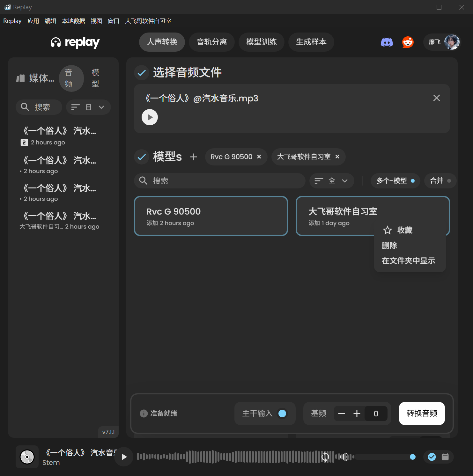
Task: Expand the model filter 全 dropdown chevron
Action: [x=344, y=181]
